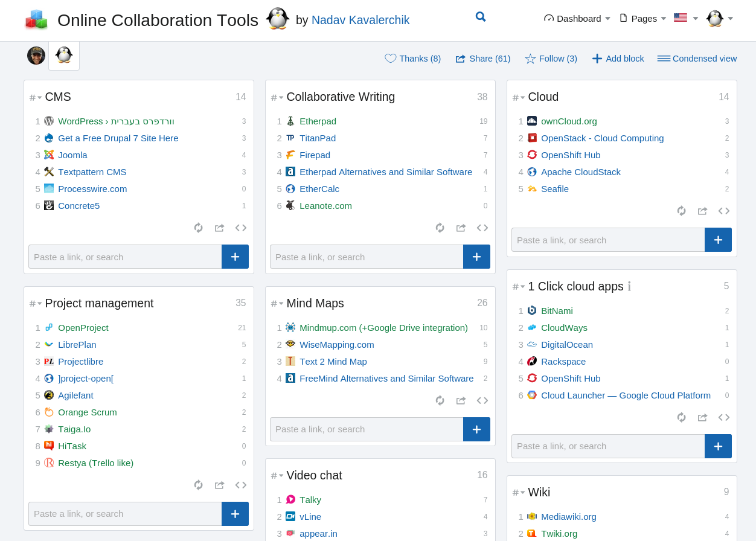Open the Mindmup.com link
This screenshot has width=756, height=541.
point(383,328)
